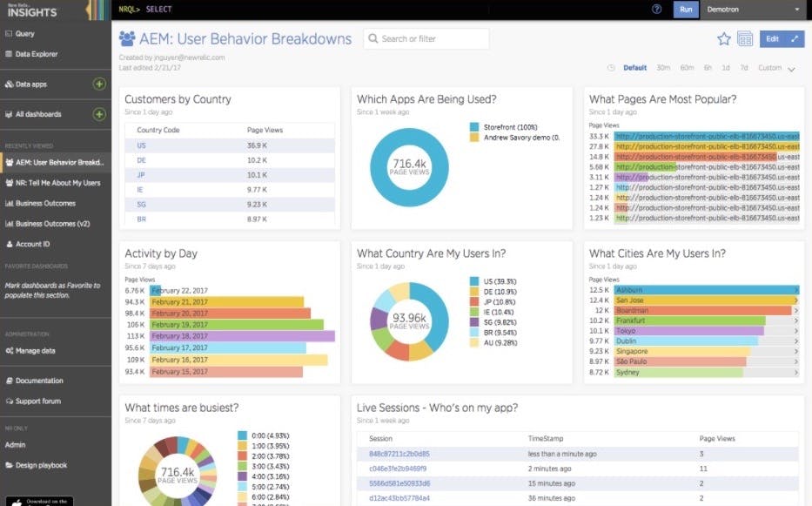Viewport: 812px width, 506px height.
Task: Click the Account ID user icon
Action: 9,244
